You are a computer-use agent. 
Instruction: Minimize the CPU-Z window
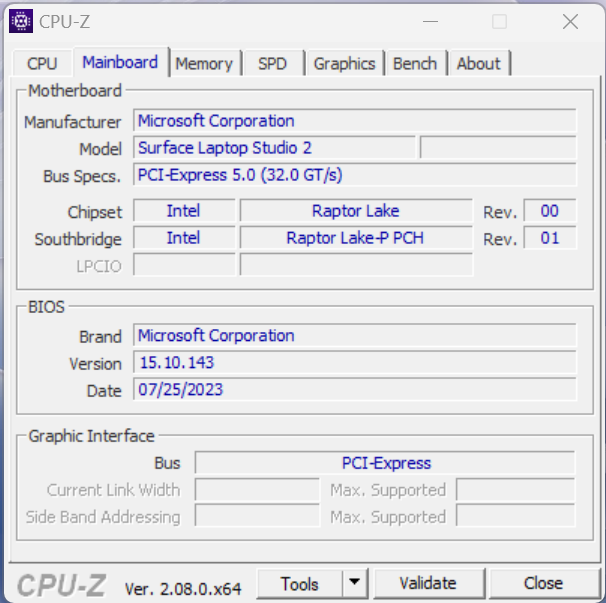click(430, 22)
